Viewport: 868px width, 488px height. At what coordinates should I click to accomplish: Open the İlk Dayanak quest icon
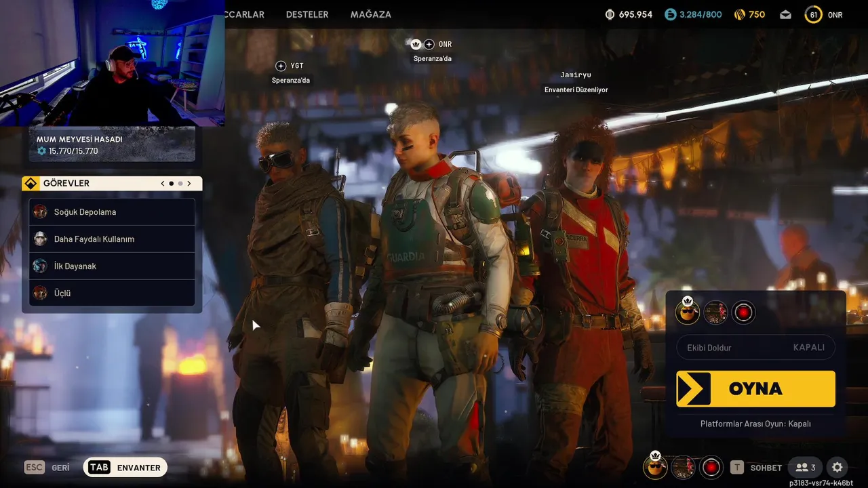(x=41, y=266)
